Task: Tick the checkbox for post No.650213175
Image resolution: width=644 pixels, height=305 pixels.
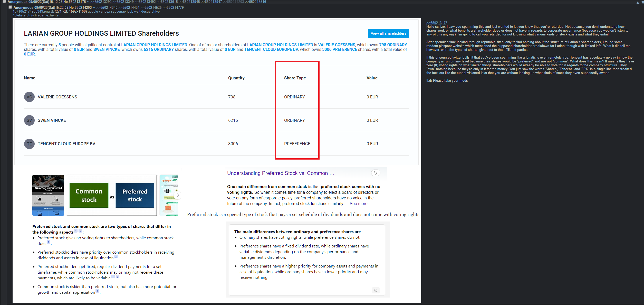Action: pos(4,2)
